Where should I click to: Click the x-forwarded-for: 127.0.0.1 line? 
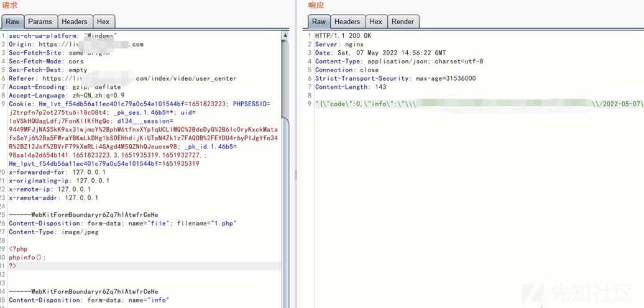(57, 172)
